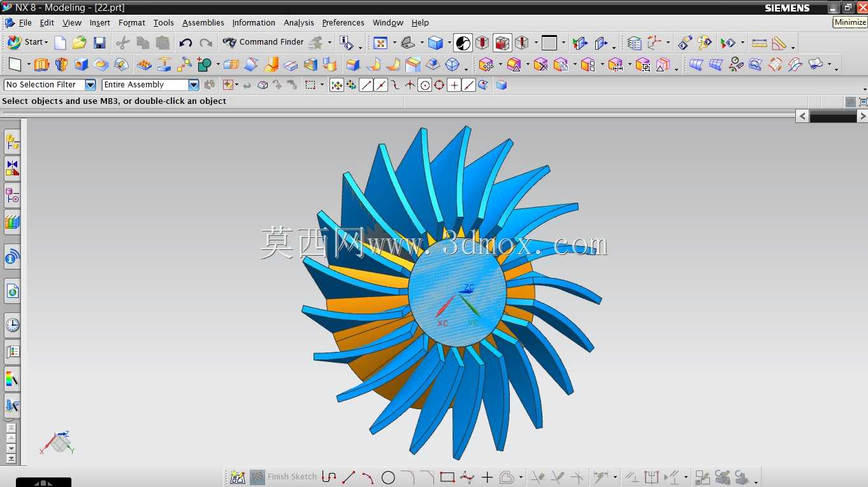
Task: Open the Insert menu
Action: pos(99,22)
